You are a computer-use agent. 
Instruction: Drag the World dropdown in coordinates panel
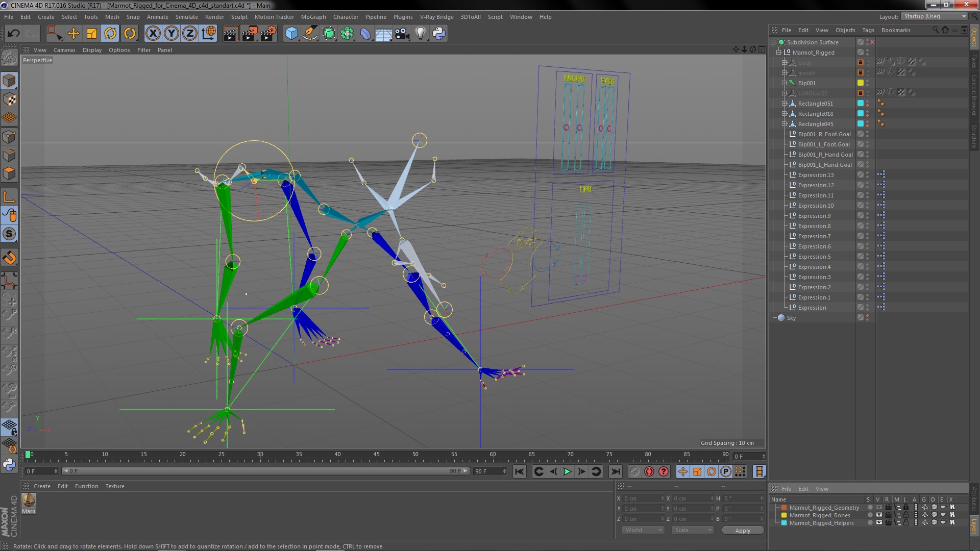(642, 530)
